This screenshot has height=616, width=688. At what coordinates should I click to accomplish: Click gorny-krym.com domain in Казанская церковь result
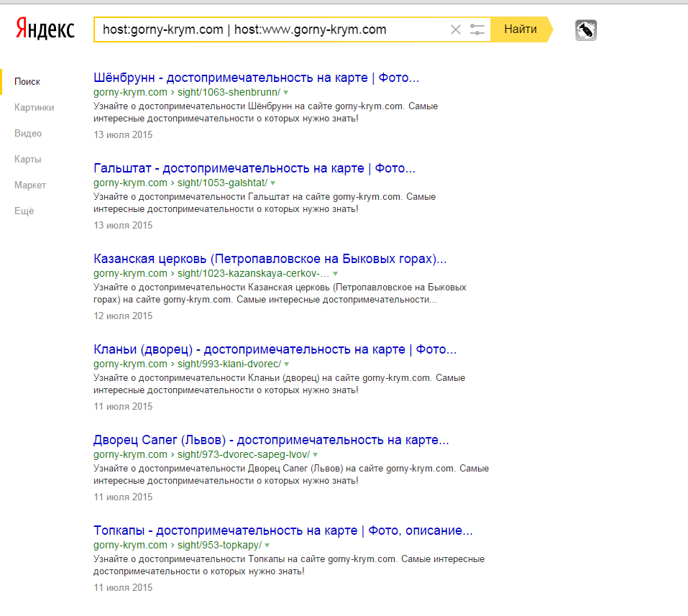click(130, 273)
